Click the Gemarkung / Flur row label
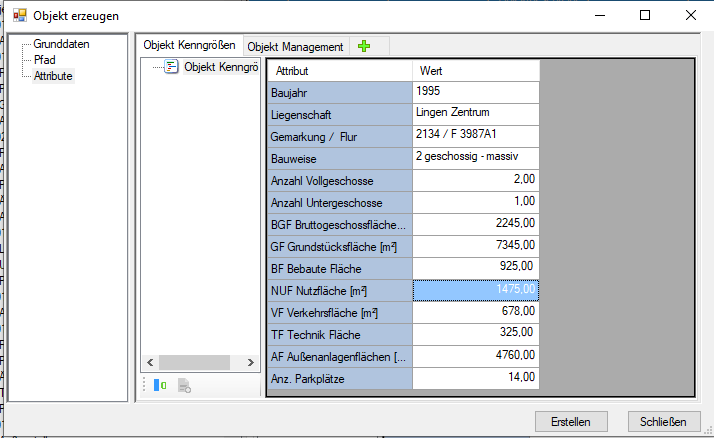The height and width of the screenshot is (438, 714). [x=340, y=137]
